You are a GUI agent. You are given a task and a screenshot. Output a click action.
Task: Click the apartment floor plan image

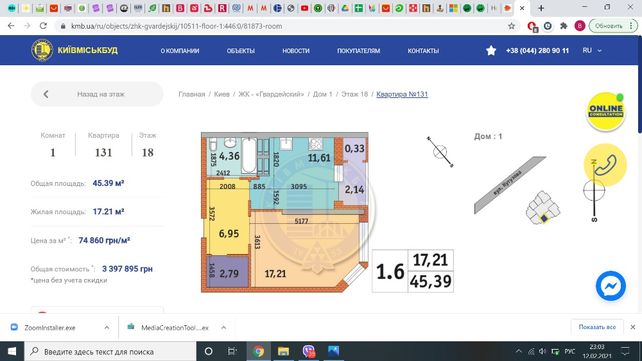[285, 212]
